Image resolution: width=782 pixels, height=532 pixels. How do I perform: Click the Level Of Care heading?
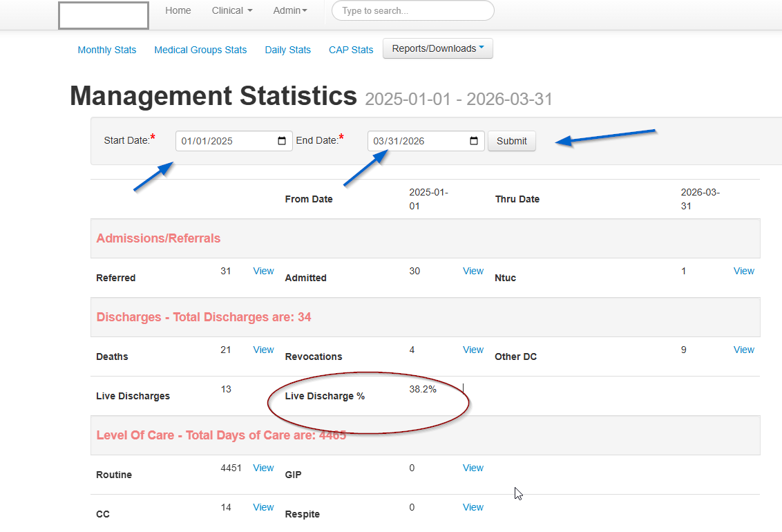221,435
